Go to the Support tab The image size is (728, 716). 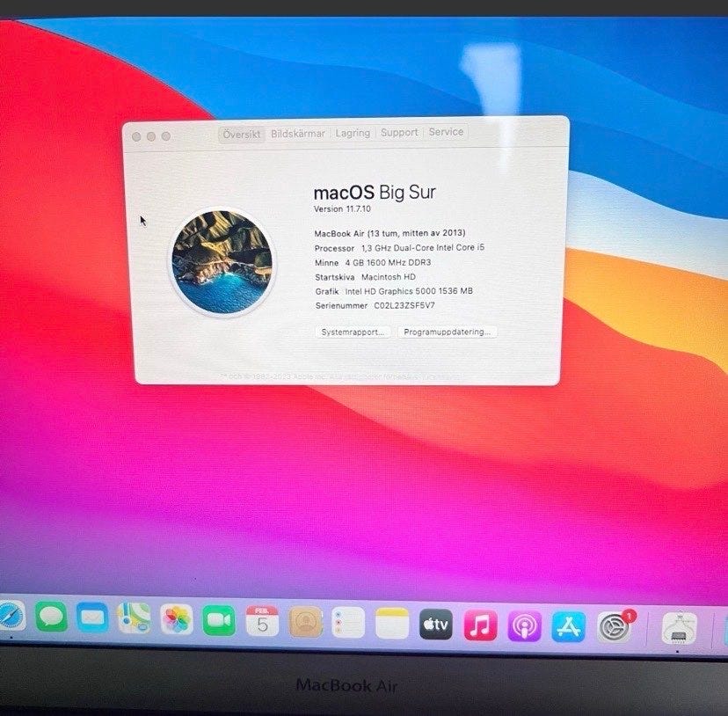pyautogui.click(x=399, y=133)
